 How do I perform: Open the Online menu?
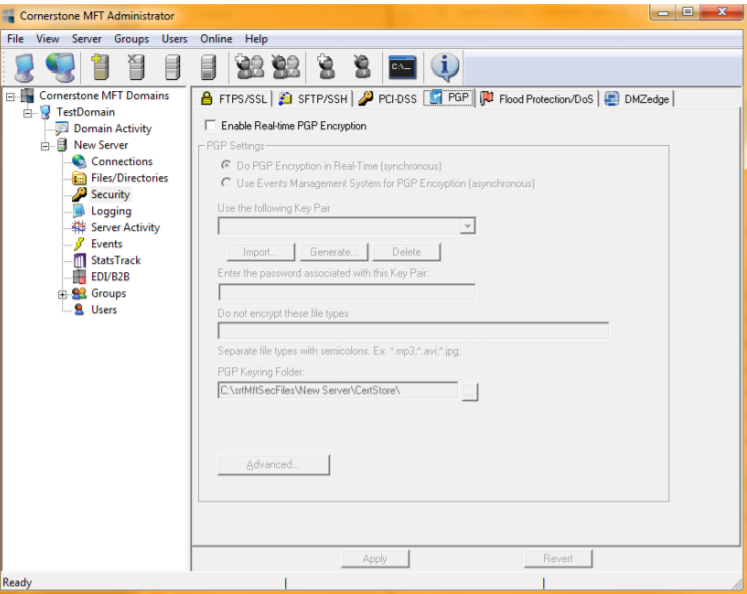[x=216, y=39]
